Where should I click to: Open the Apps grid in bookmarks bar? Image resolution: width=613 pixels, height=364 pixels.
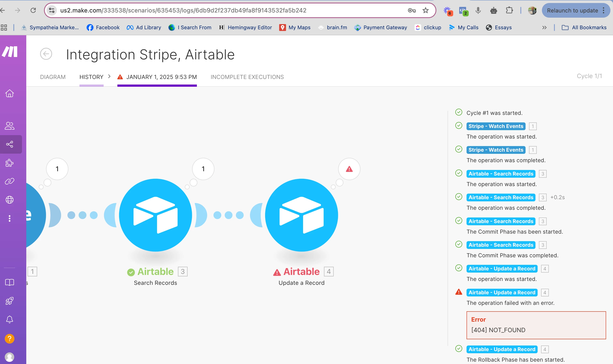pyautogui.click(x=4, y=28)
